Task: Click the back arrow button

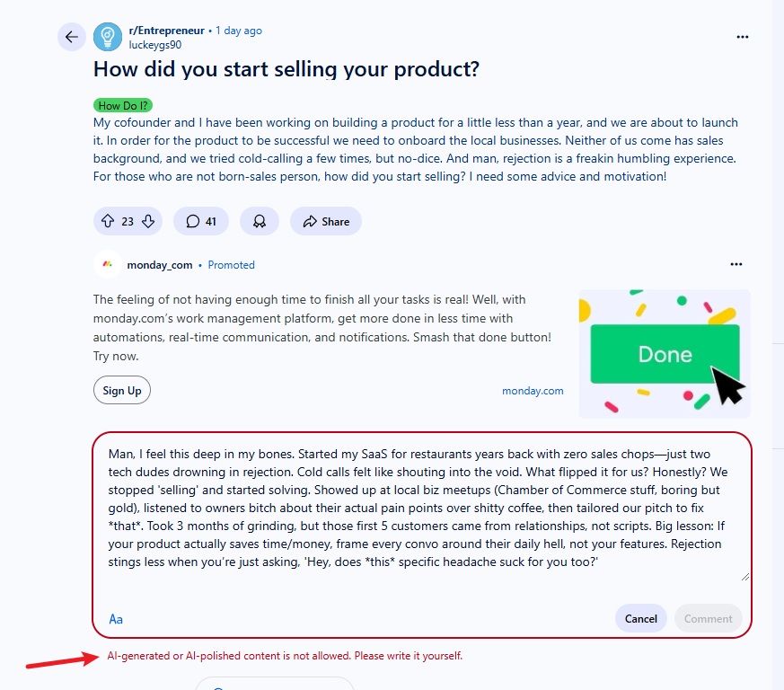Action: [72, 37]
